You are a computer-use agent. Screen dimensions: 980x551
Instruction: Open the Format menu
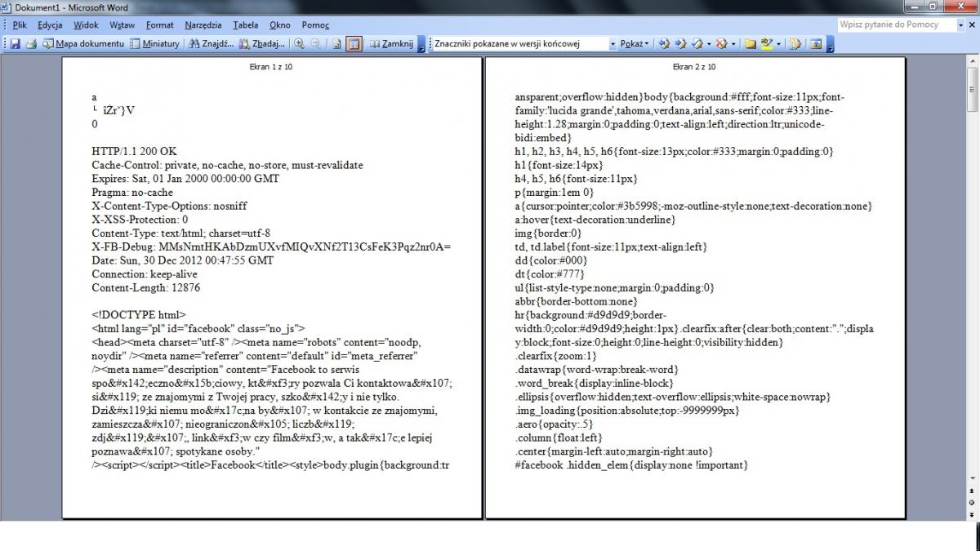click(160, 25)
